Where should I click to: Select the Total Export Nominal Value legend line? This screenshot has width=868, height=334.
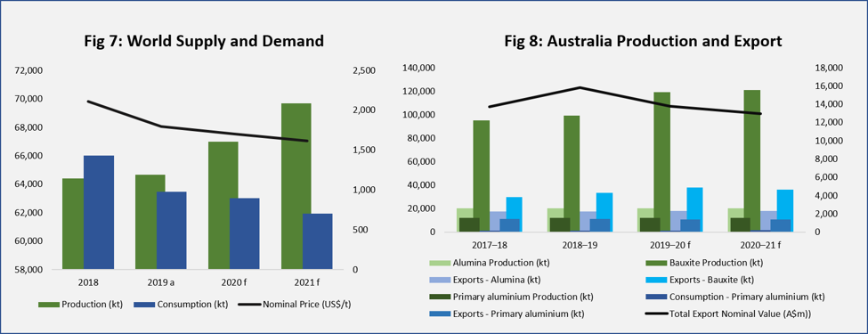click(656, 314)
